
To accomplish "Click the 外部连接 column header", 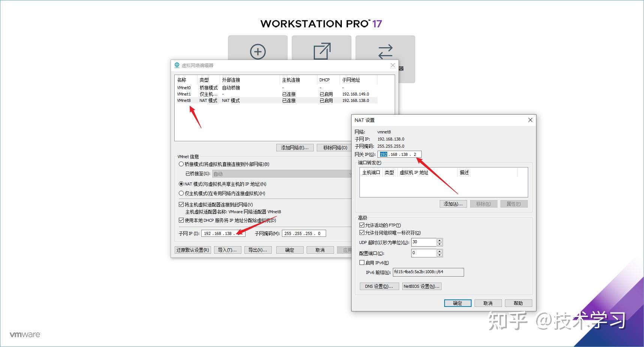I will [231, 80].
